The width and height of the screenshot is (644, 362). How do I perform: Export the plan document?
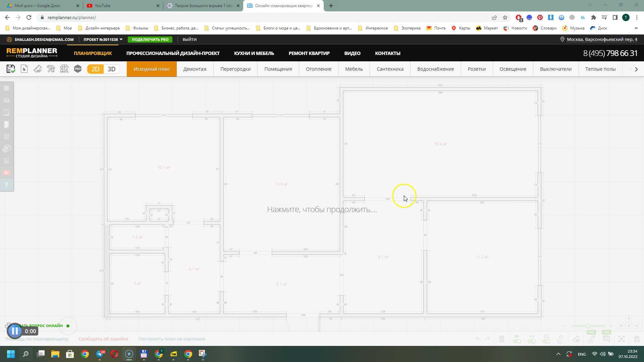pos(24,69)
